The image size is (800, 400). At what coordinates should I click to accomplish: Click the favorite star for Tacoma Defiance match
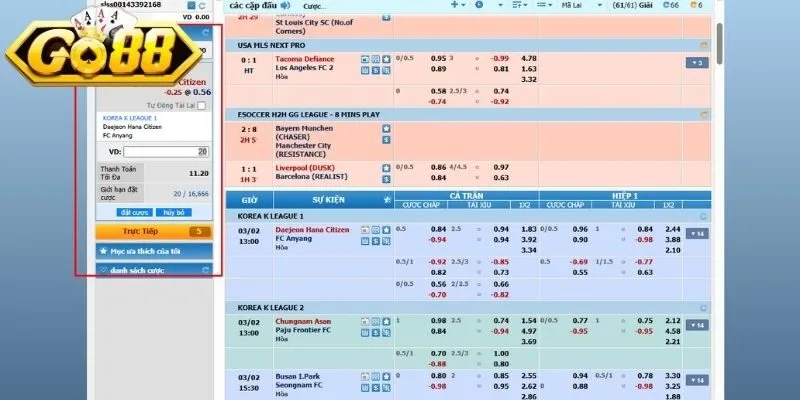[386, 59]
